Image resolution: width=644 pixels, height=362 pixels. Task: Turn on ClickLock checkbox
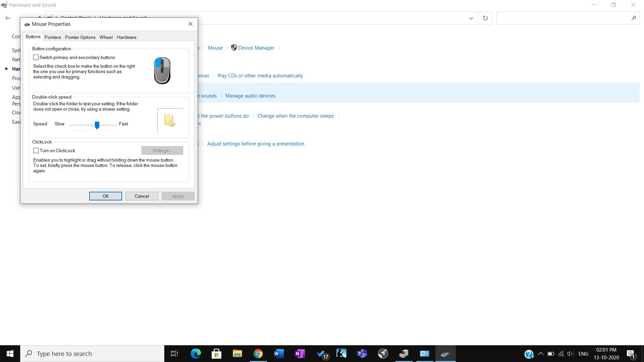pyautogui.click(x=36, y=150)
